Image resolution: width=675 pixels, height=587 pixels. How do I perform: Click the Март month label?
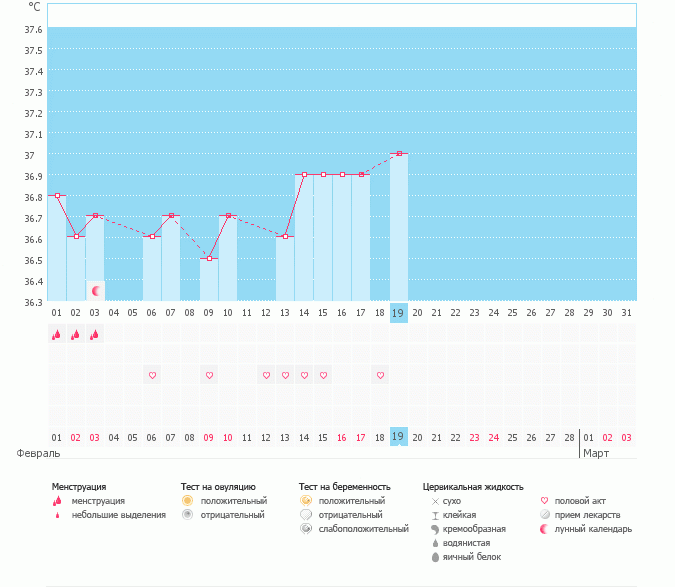pyautogui.click(x=597, y=453)
